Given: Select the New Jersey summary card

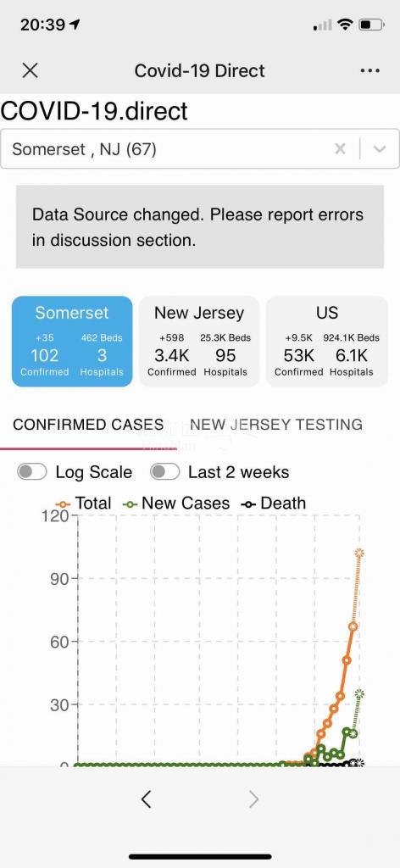Looking at the screenshot, I should pos(199,341).
